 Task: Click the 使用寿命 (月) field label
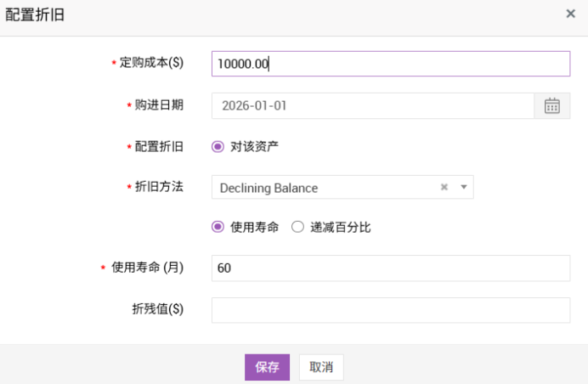pos(147,268)
